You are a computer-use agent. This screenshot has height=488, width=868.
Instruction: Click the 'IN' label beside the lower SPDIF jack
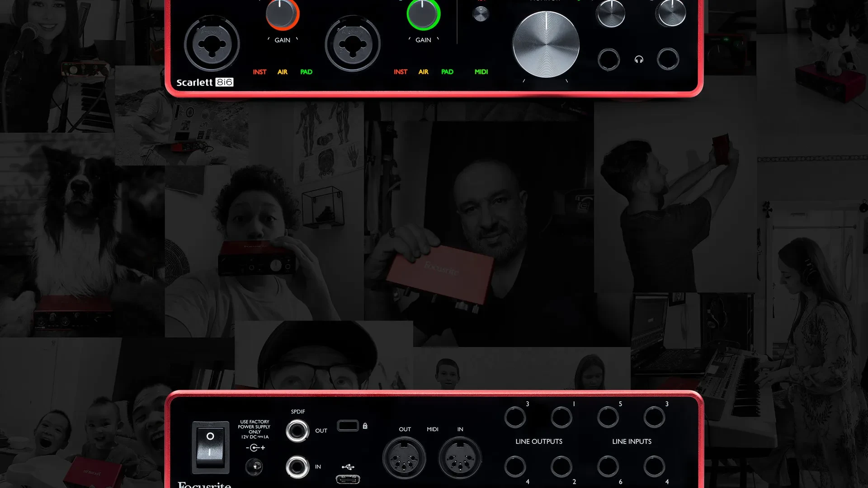[318, 467]
